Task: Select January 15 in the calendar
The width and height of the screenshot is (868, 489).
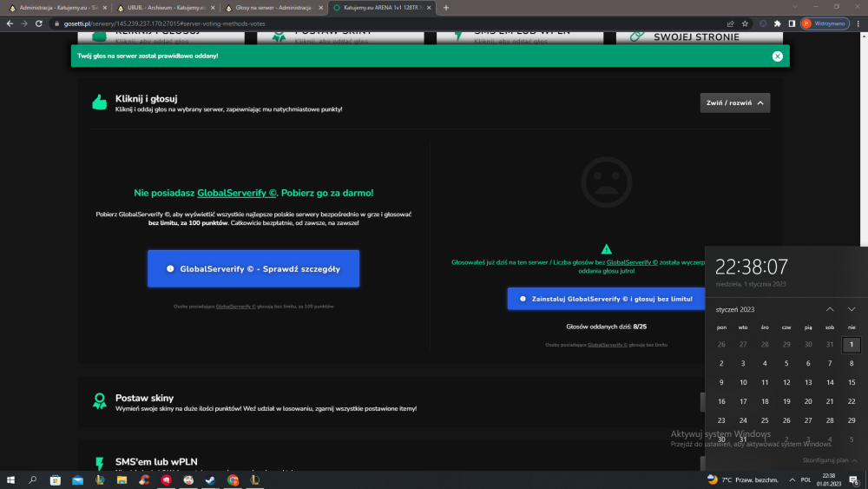Action: [x=852, y=382]
